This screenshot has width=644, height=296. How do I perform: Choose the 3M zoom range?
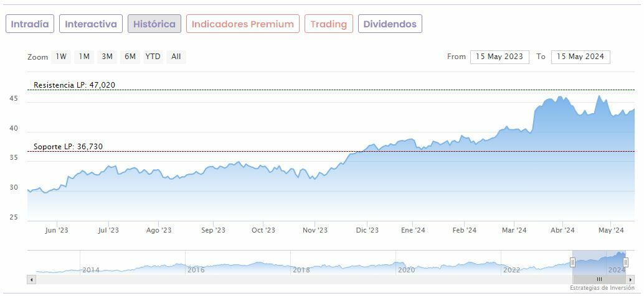pos(107,57)
